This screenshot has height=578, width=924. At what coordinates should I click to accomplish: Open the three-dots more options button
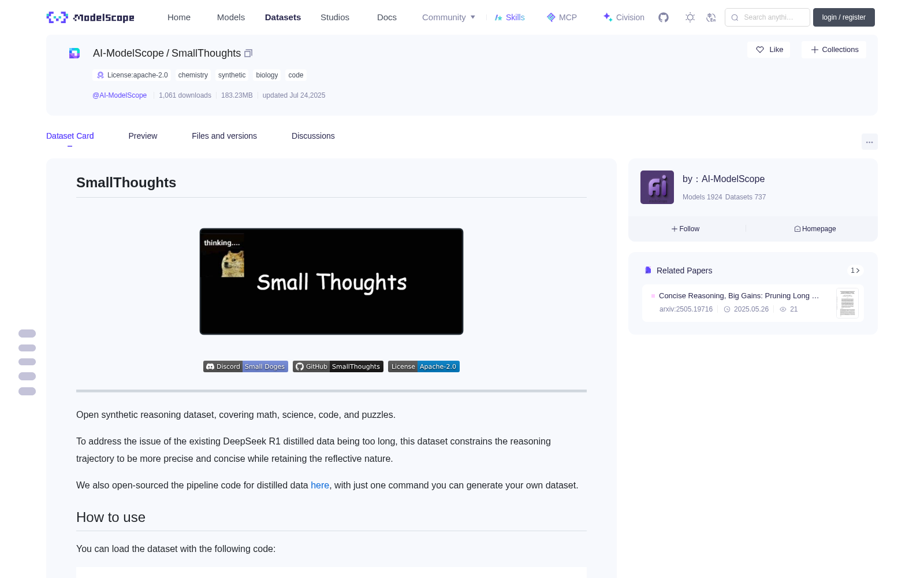(x=869, y=142)
